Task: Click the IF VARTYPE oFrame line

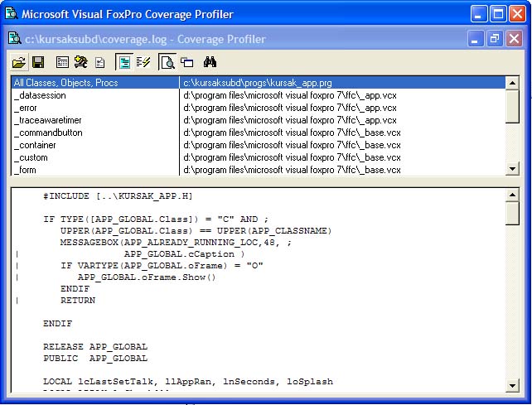Action: coord(162,266)
